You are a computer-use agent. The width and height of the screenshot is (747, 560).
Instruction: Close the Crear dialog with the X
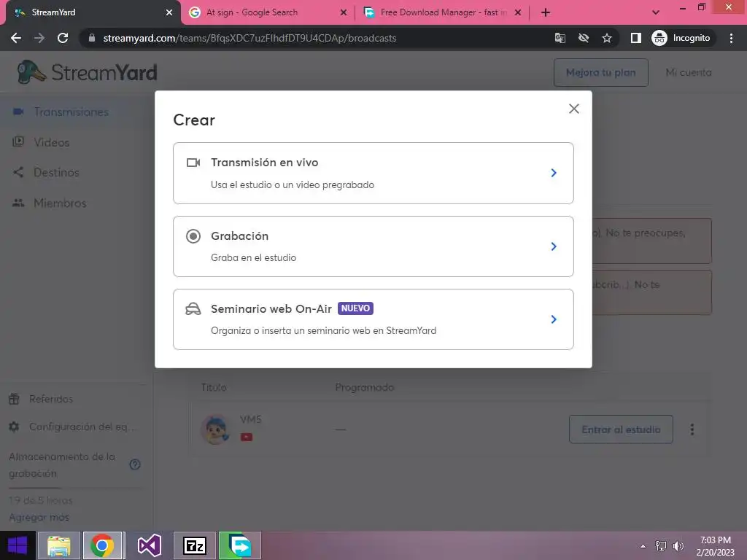coord(573,109)
